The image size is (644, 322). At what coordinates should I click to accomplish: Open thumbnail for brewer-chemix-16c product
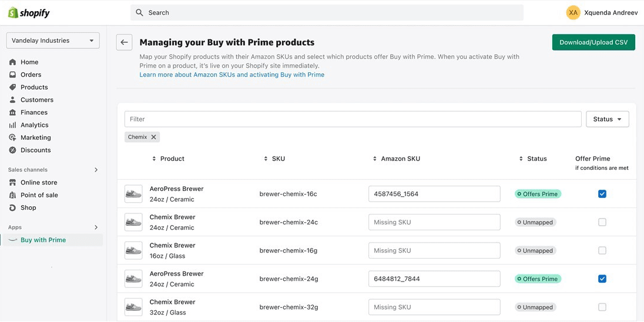(x=133, y=194)
